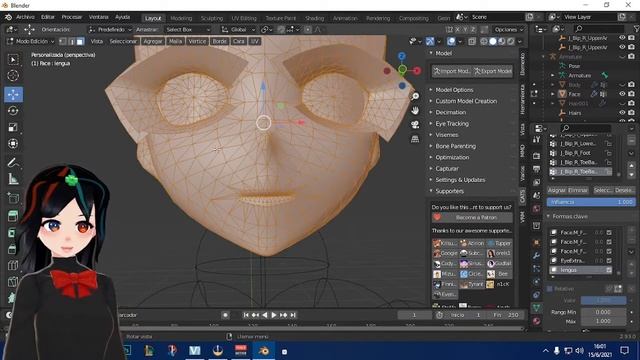Image resolution: width=640 pixels, height=360 pixels.
Task: Click Become a Patron button
Action: coord(472,217)
